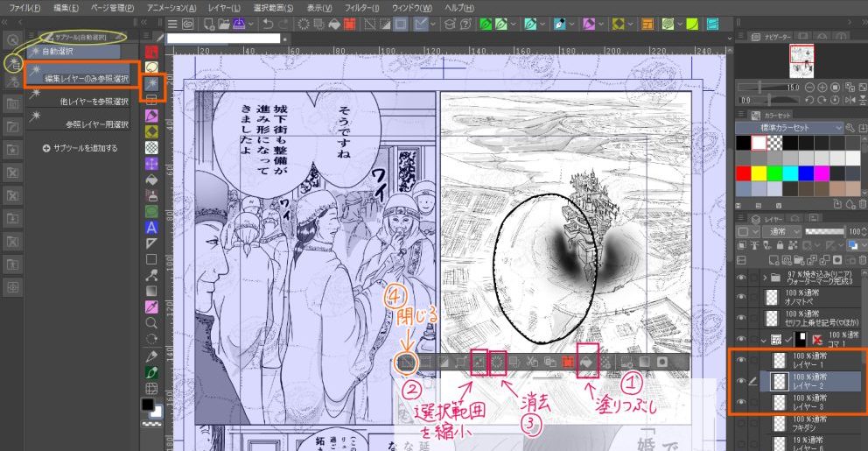Click the help question mark icon
Image resolution: width=868 pixels, height=451 pixels.
[x=466, y=24]
